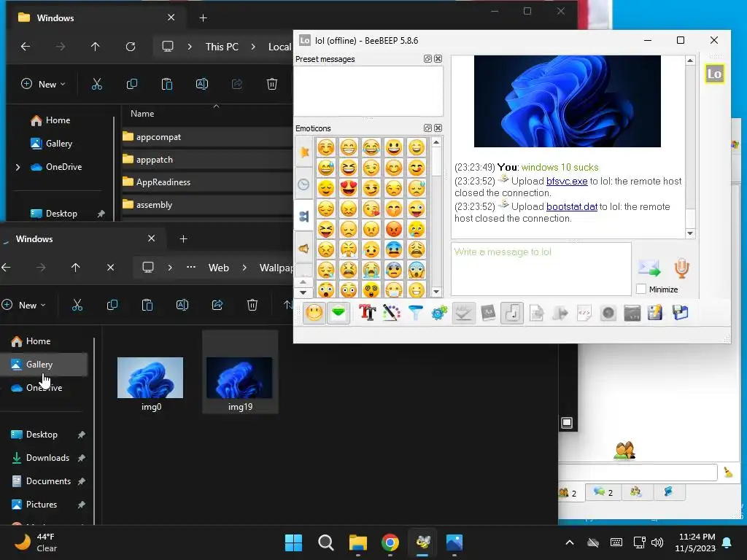Click the voice message microphone icon
The image size is (747, 560).
[x=681, y=268]
